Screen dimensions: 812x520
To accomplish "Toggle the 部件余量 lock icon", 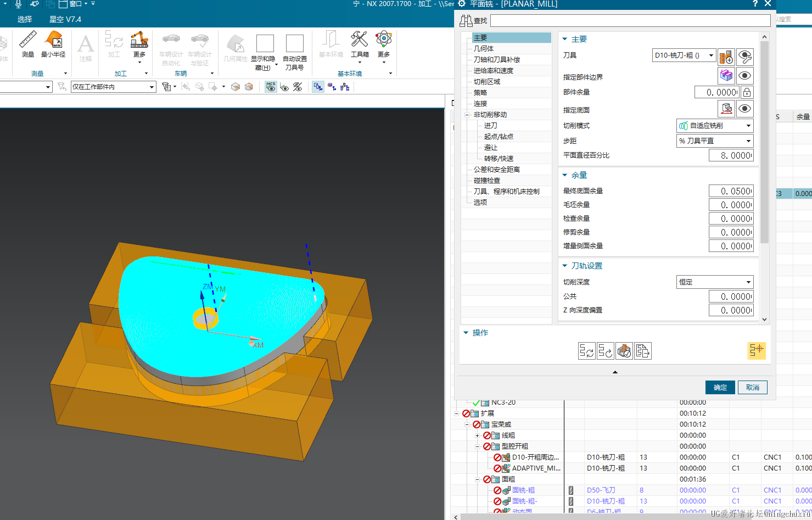I will click(x=747, y=92).
